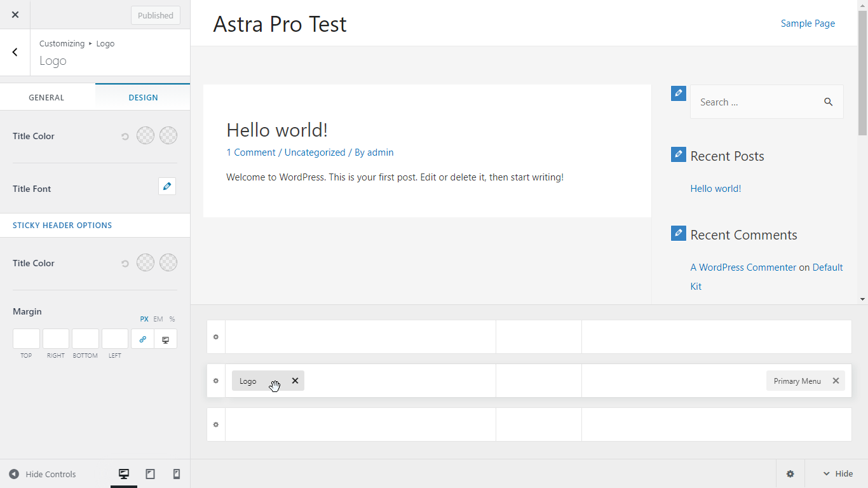This screenshot has width=868, height=488.
Task: Edit the Recent Posts widget pencil icon
Action: click(679, 154)
